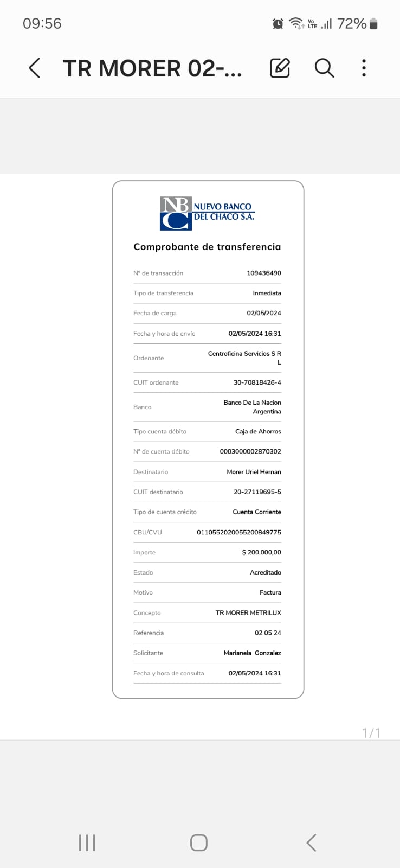Open the edit/annotate document tool

click(x=280, y=68)
